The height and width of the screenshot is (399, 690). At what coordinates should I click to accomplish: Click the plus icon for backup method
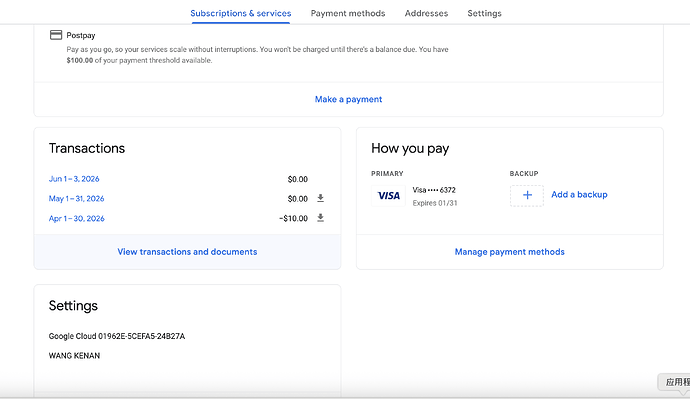pyautogui.click(x=527, y=195)
